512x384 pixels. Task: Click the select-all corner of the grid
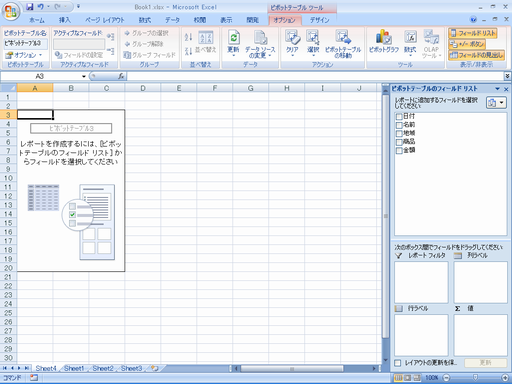point(9,88)
